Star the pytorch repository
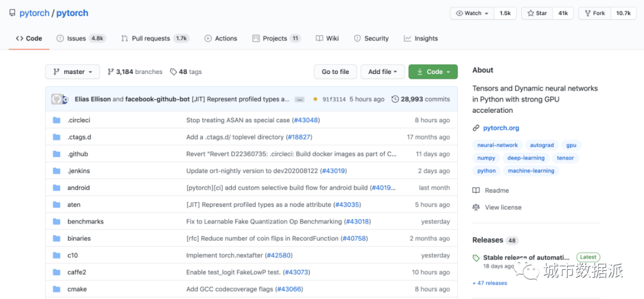This screenshot has height=299, width=644. tap(537, 13)
